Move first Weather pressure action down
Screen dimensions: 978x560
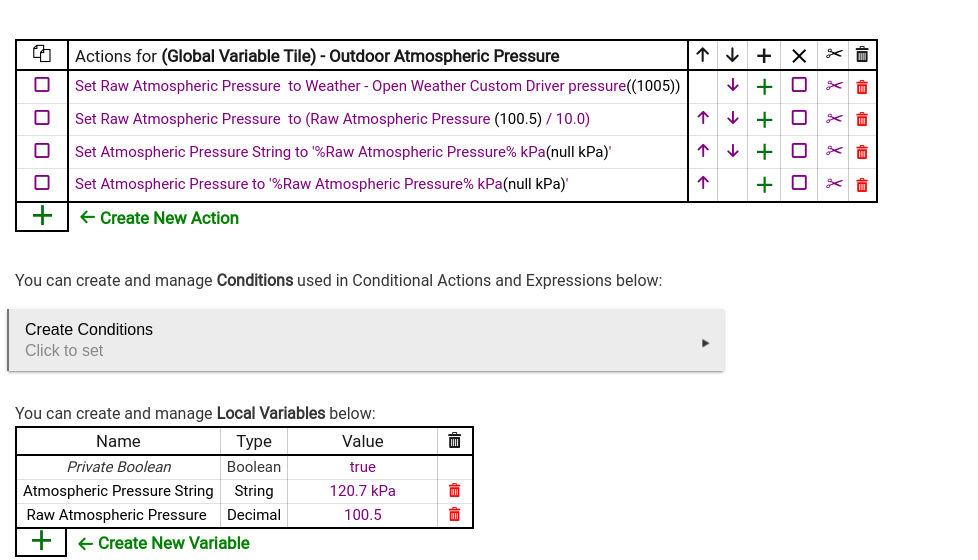click(733, 85)
